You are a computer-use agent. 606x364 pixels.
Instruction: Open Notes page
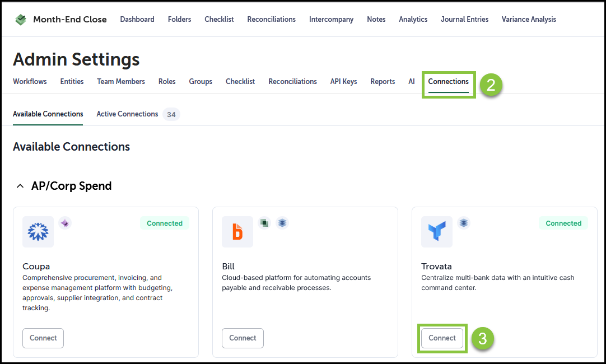coord(376,20)
